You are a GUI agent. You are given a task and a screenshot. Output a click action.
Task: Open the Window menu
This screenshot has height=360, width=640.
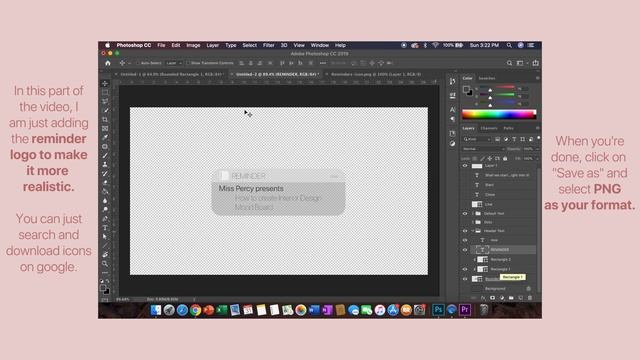point(320,45)
